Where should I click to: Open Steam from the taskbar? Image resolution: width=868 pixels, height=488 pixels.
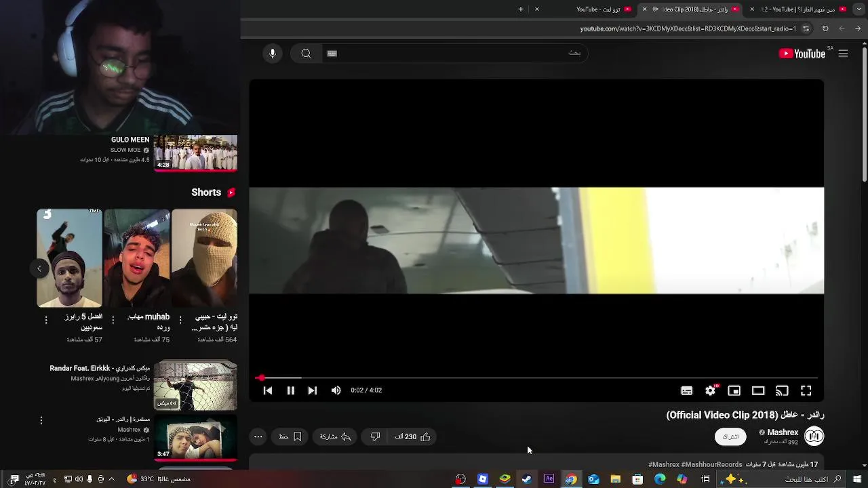click(x=527, y=479)
